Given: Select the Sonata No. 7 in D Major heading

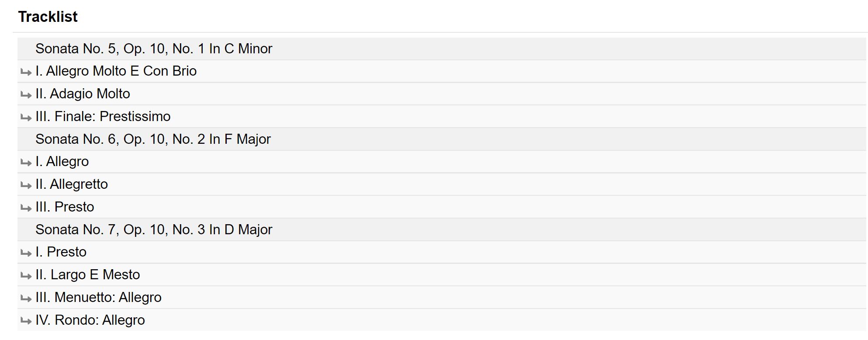Looking at the screenshot, I should tap(154, 229).
